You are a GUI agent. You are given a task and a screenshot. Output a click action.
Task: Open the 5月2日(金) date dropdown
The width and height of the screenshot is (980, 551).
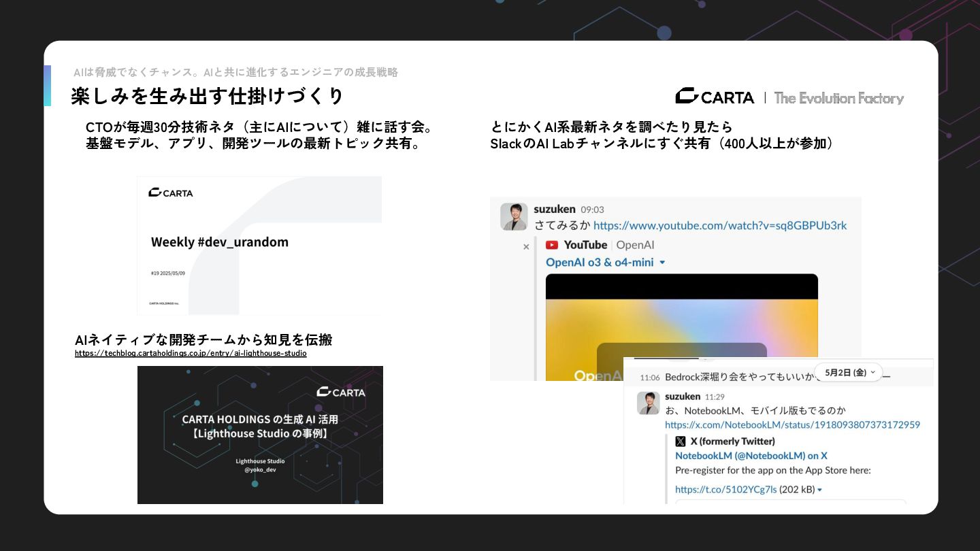849,372
